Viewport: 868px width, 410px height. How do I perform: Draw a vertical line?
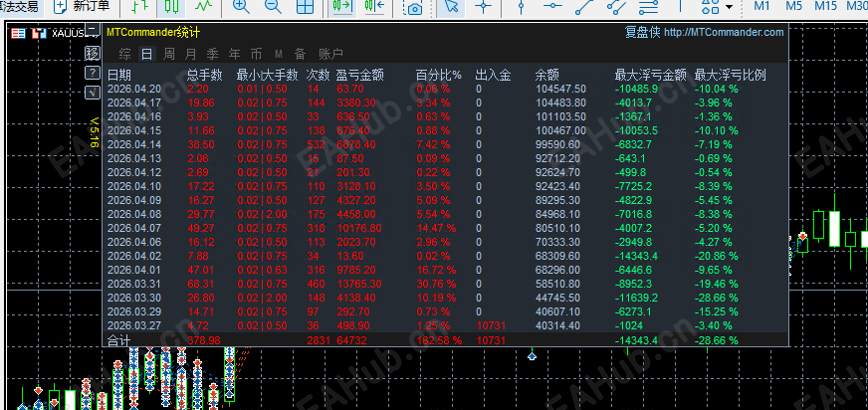521,6
